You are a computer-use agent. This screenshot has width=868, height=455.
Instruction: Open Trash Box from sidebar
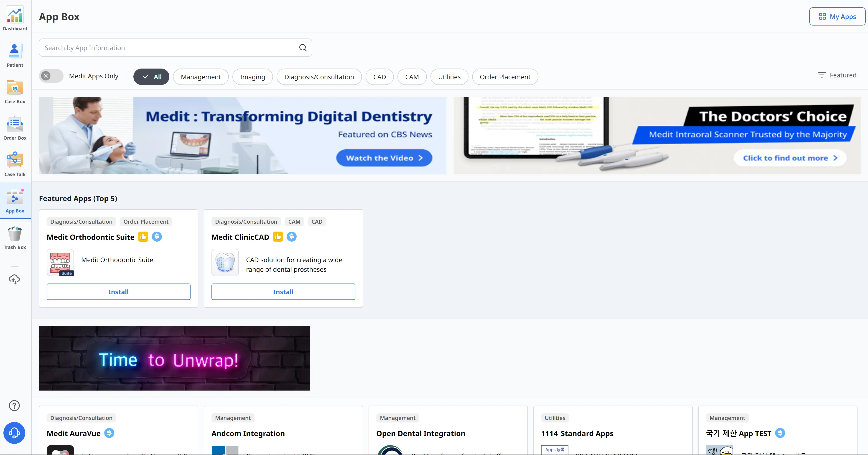15,237
